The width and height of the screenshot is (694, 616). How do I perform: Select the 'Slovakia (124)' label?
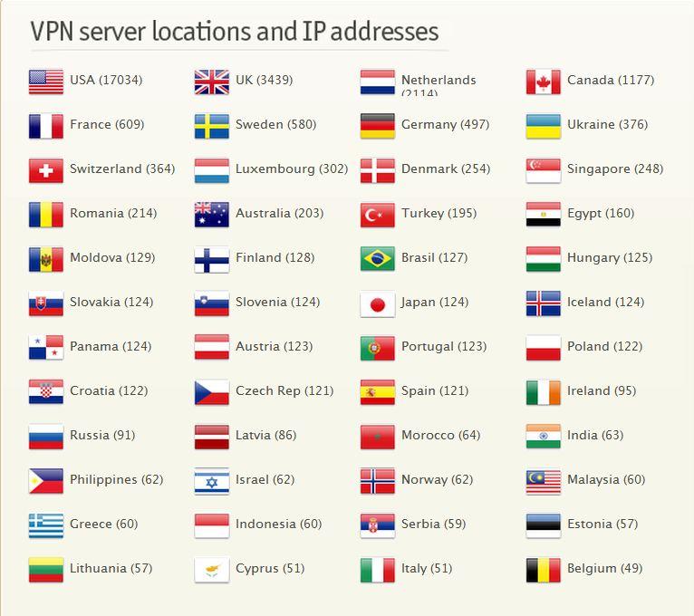click(x=111, y=302)
